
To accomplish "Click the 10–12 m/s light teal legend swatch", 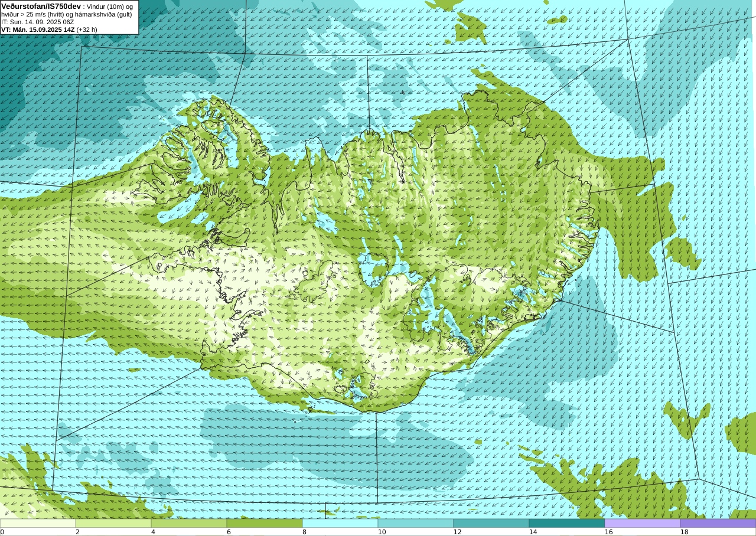I will 416,523.
